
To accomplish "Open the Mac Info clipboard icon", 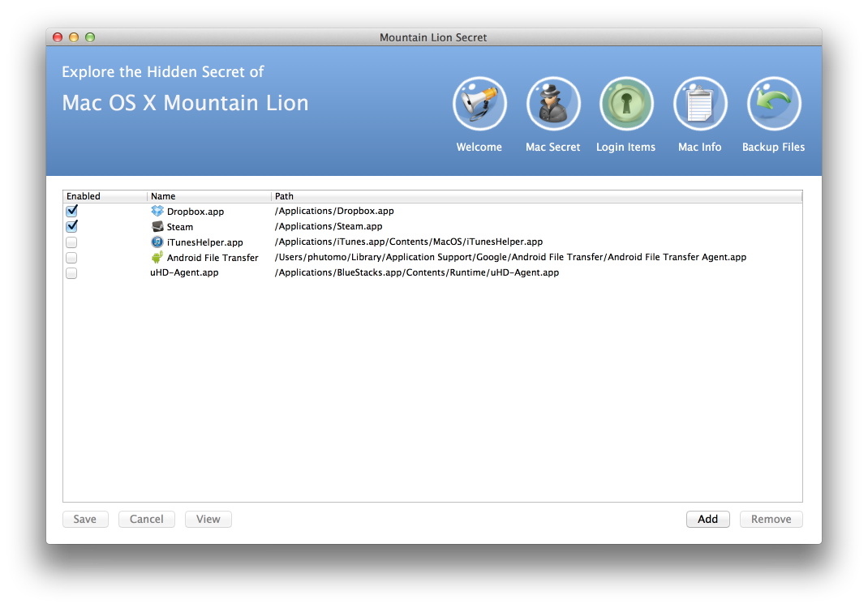I will pos(700,104).
